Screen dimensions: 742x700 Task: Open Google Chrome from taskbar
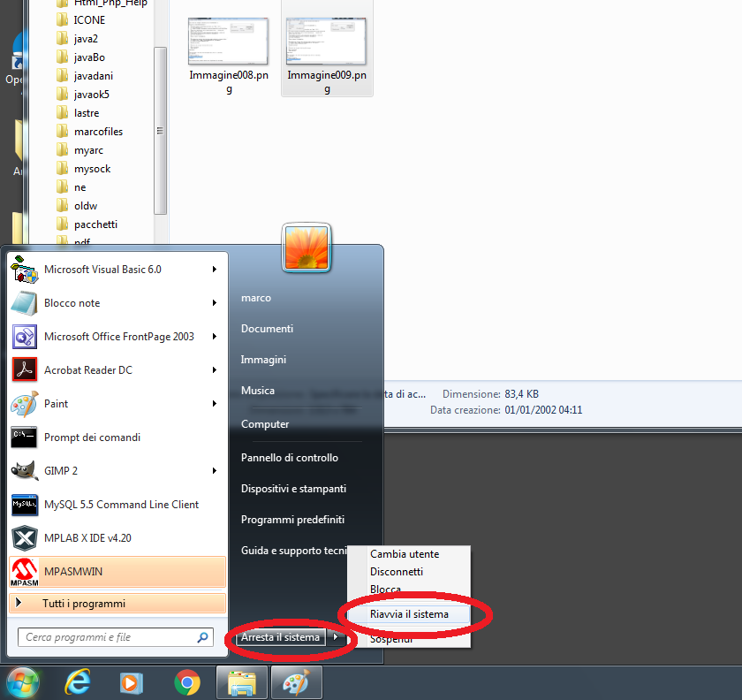(x=186, y=682)
